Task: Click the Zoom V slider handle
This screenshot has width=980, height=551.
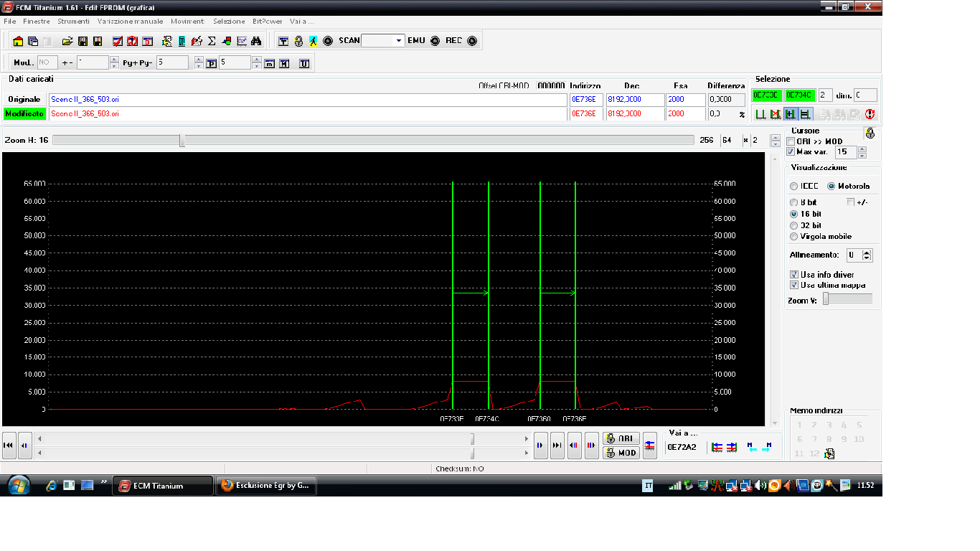Action: pos(826,300)
